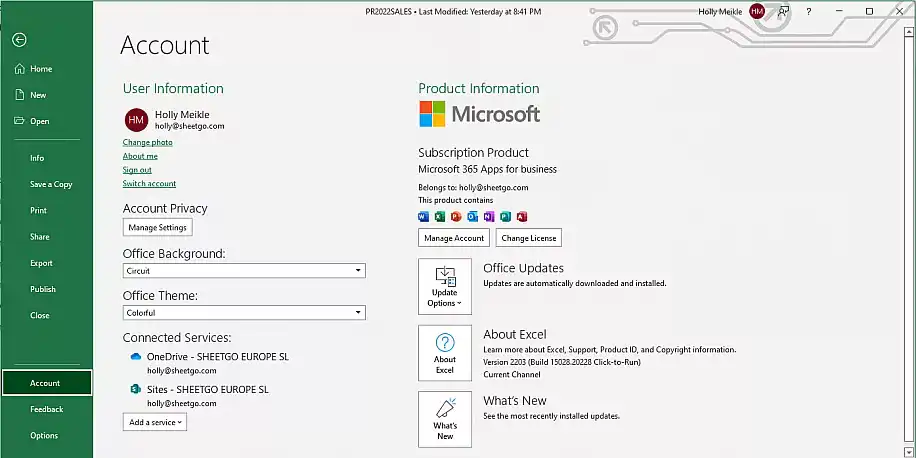Image resolution: width=916 pixels, height=458 pixels.
Task: Click the OneNote app icon
Action: (x=489, y=217)
